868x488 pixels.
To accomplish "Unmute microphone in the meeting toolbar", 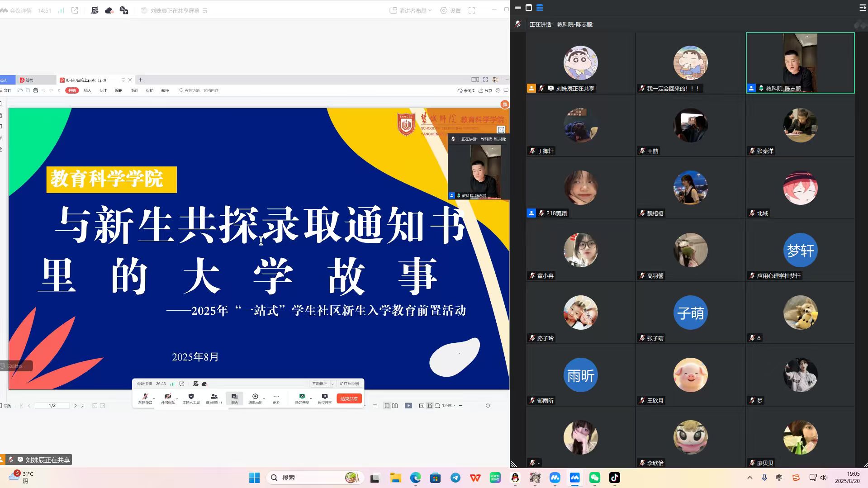I will [145, 398].
